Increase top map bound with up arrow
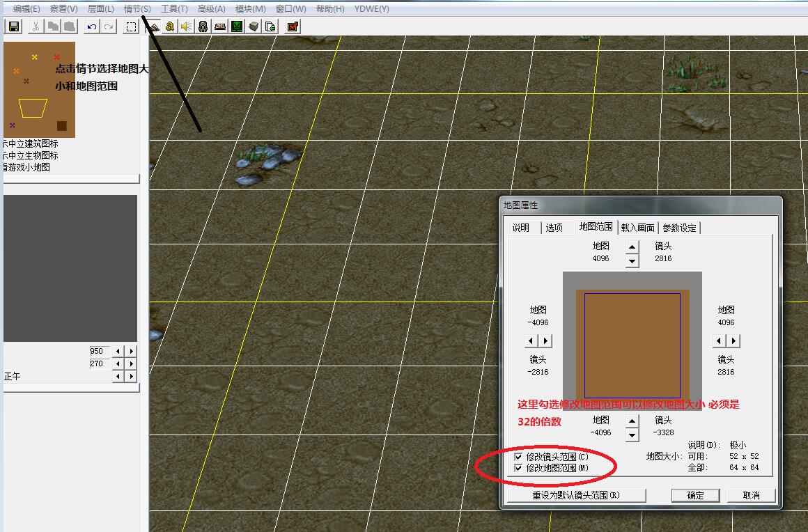The image size is (808, 532). coord(632,247)
